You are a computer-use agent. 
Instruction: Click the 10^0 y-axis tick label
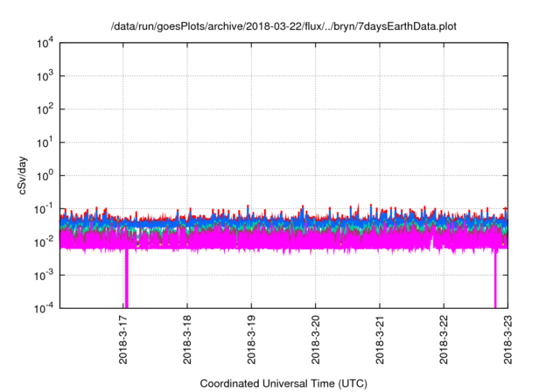45,176
